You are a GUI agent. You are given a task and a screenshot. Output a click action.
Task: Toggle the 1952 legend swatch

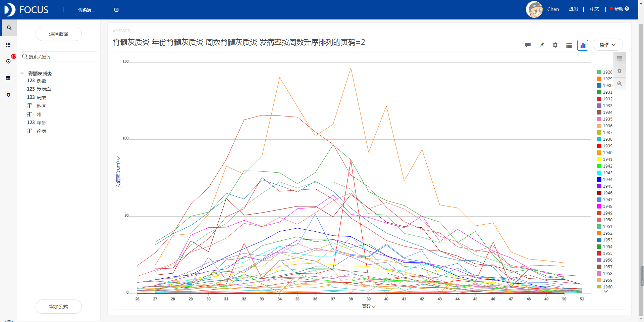tap(599, 233)
